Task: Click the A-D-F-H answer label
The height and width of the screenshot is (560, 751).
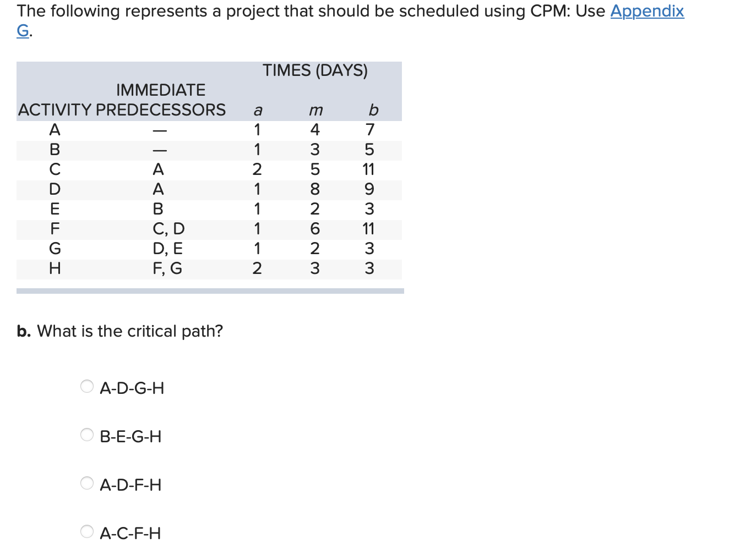Action: 131,485
